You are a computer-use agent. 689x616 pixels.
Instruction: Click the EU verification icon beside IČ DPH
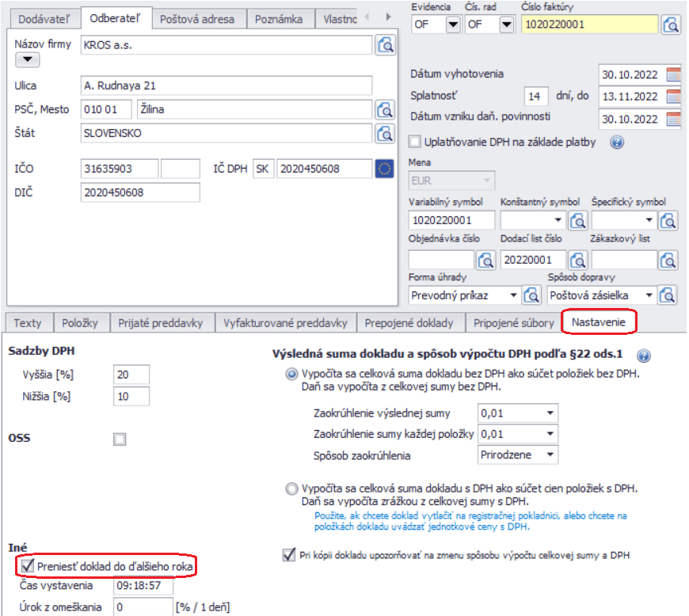(385, 168)
